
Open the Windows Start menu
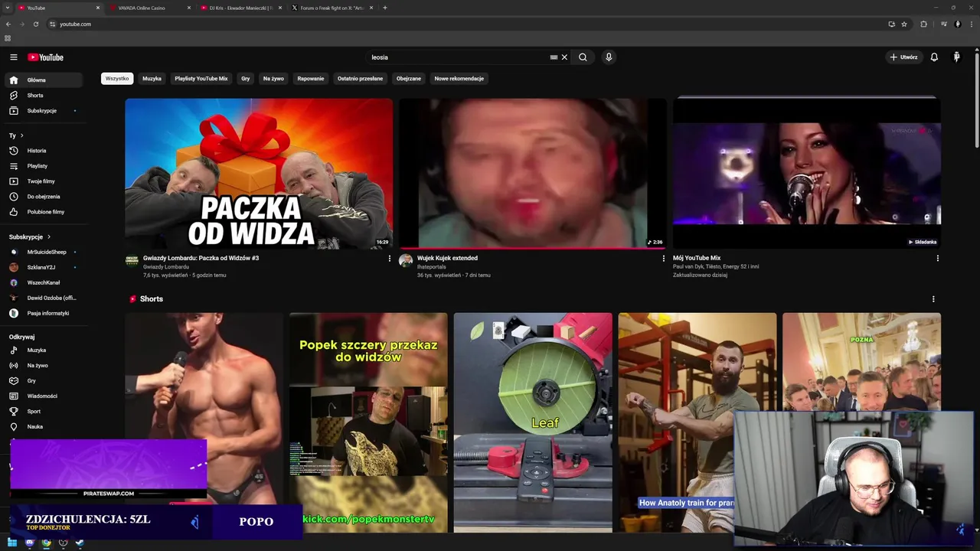(12, 543)
